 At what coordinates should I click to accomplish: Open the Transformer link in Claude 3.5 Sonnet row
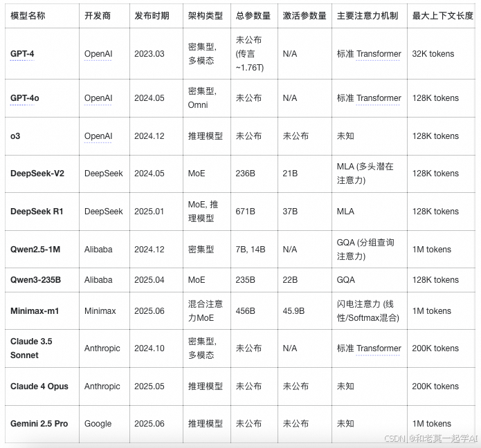coord(379,348)
